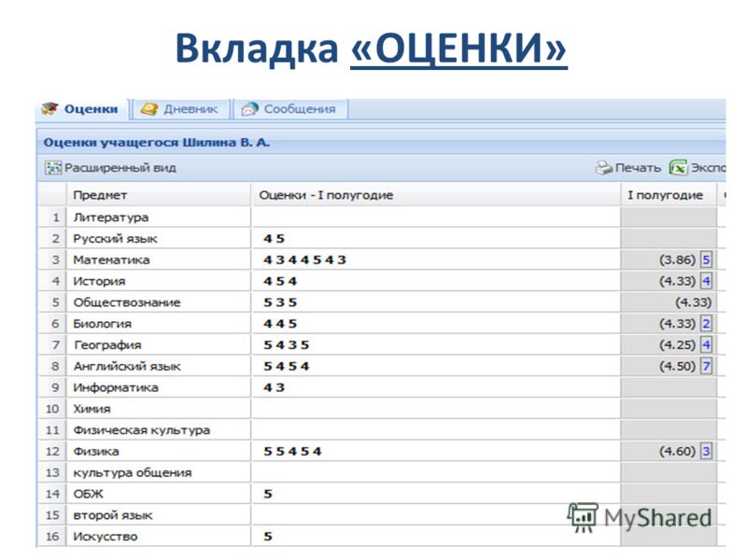Click the Английский язык grades 5 4 5 4
The image size is (747, 560).
coord(287,366)
